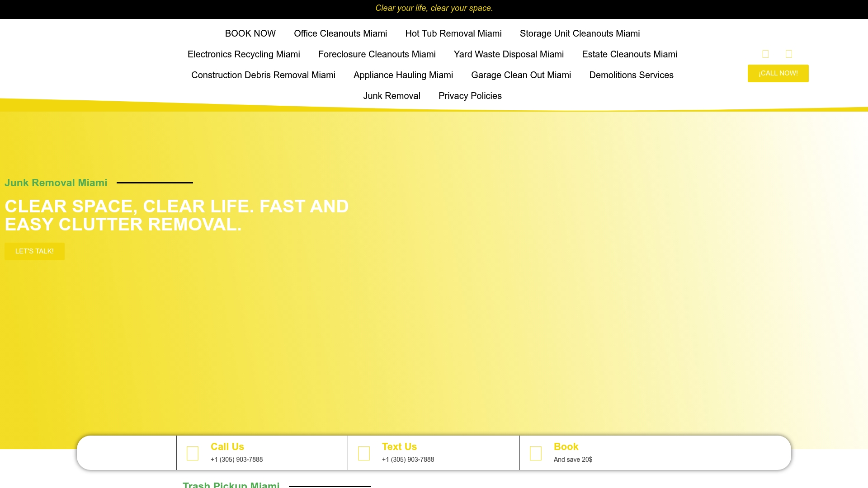Visit Yard Waste Disposal Miami
The width and height of the screenshot is (868, 488).
click(509, 54)
